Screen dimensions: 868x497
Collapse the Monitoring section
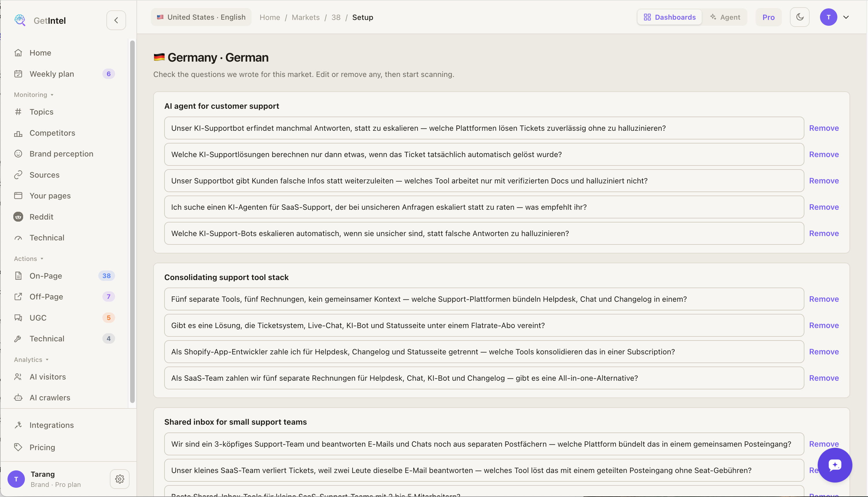(x=34, y=95)
